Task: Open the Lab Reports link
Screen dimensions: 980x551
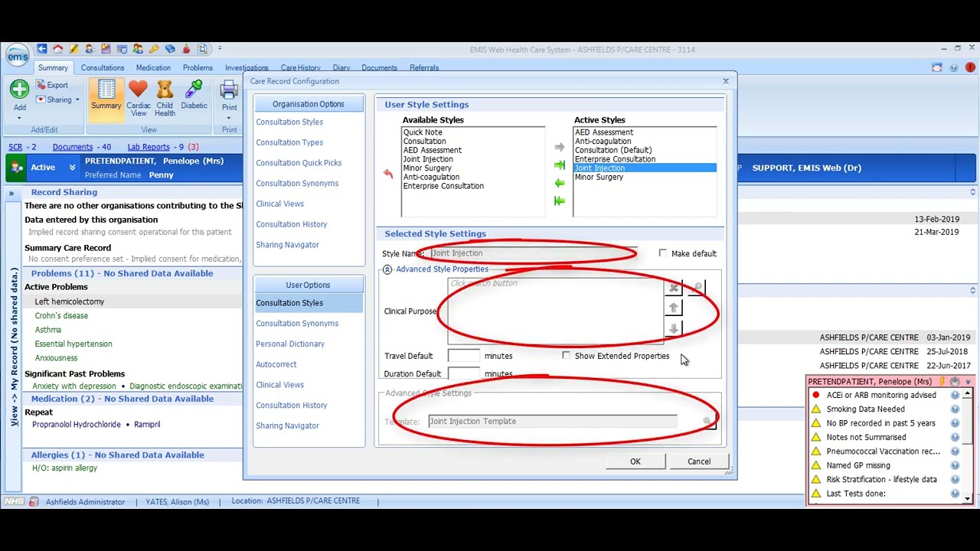Action: (x=149, y=147)
